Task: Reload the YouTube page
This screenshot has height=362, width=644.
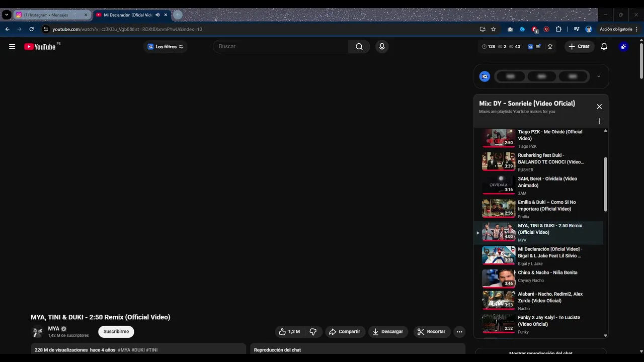Action: (x=31, y=29)
